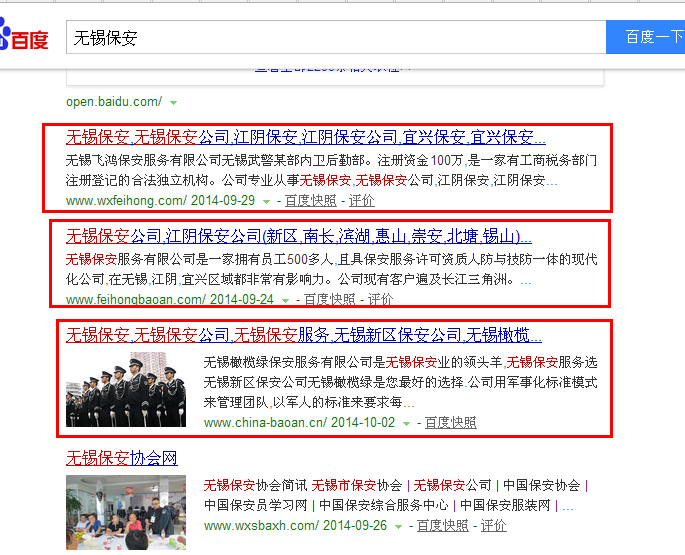Screen dimensions: 685x555
Task: Expand the arrow after www.wxsbaxh.com/ date
Action: coord(398,527)
